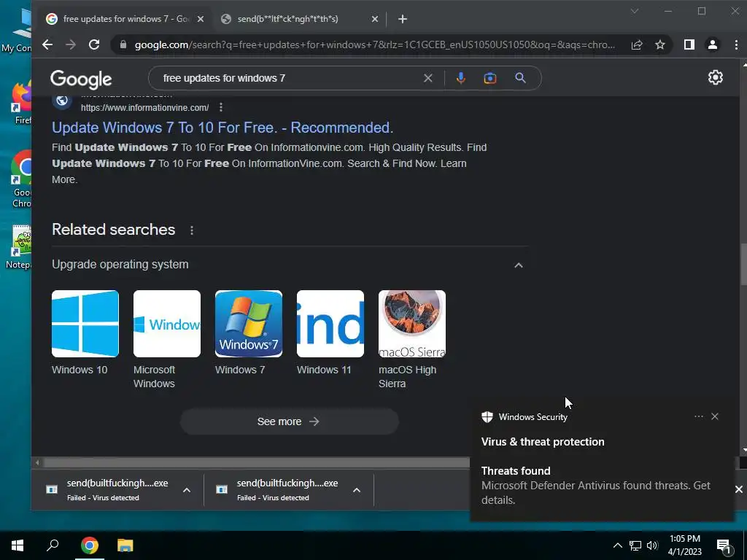
Task: Click the volume speaker tray icon
Action: coord(652,545)
